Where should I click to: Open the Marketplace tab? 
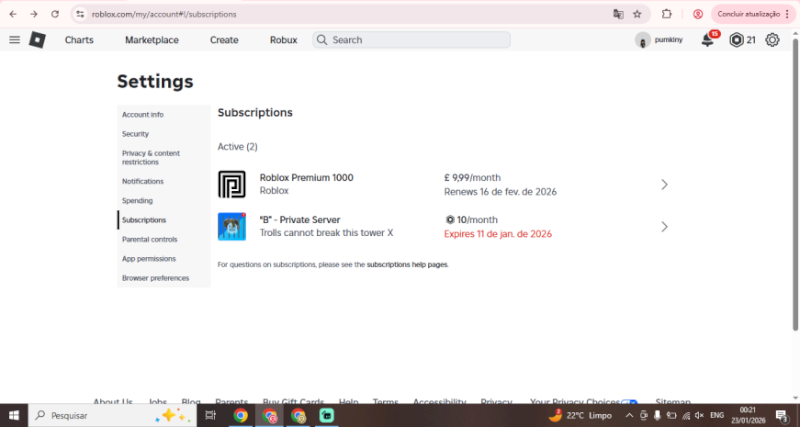pyautogui.click(x=152, y=40)
